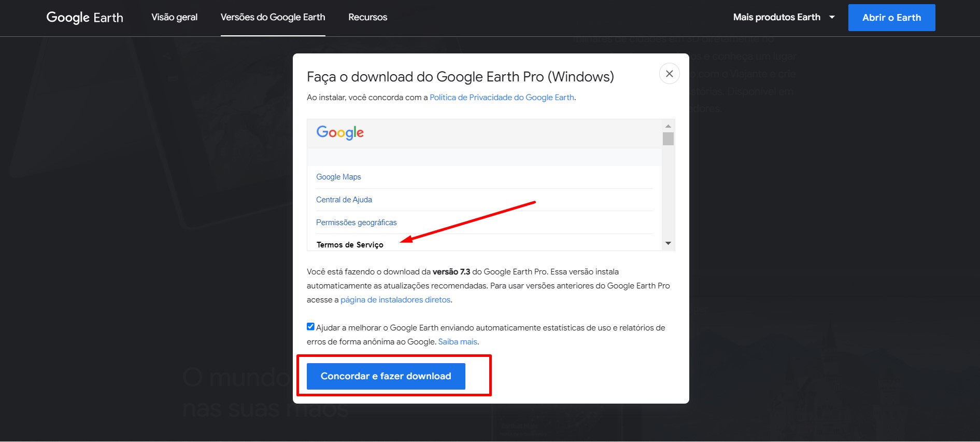Open Versões do Google Earth tab
This screenshot has height=442, width=980.
[x=273, y=17]
